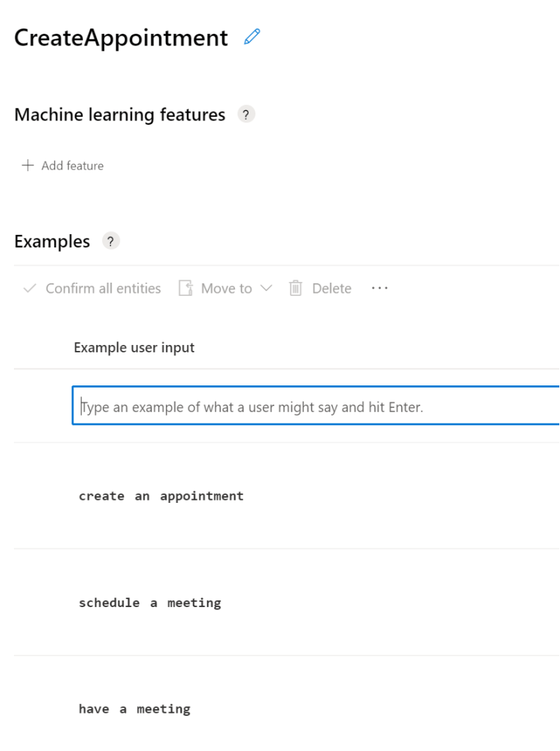Click the Example user input column header
Viewport: 560px width, 751px height.
pos(134,347)
